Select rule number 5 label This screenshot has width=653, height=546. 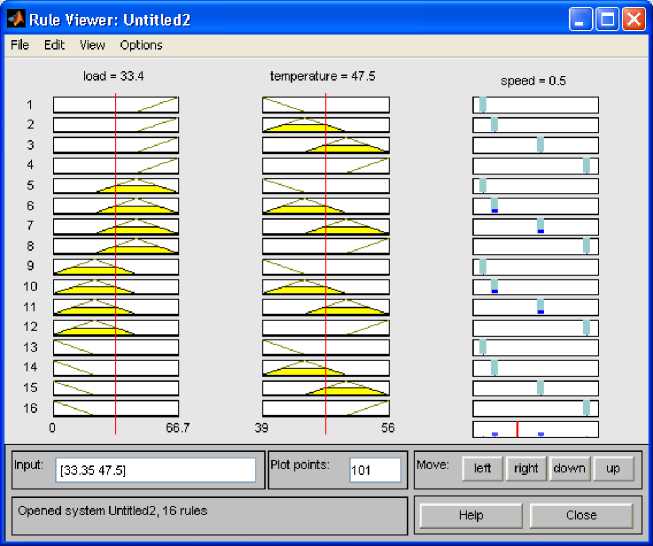(30, 186)
